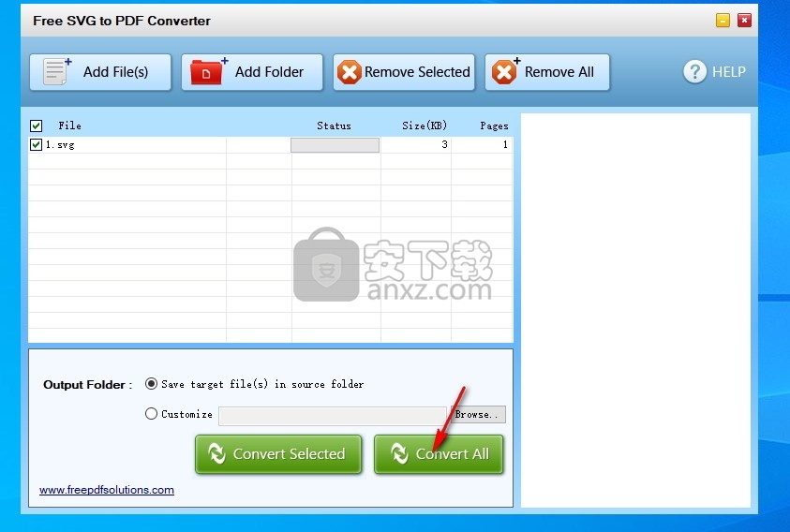
Task: Uncheck the 1.svg file checkbox
Action: point(36,144)
